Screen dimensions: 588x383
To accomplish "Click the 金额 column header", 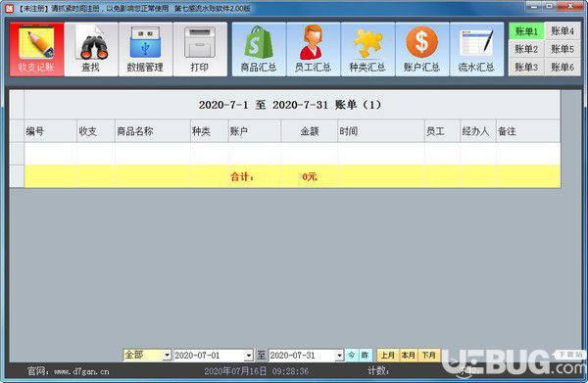I will click(310, 131).
